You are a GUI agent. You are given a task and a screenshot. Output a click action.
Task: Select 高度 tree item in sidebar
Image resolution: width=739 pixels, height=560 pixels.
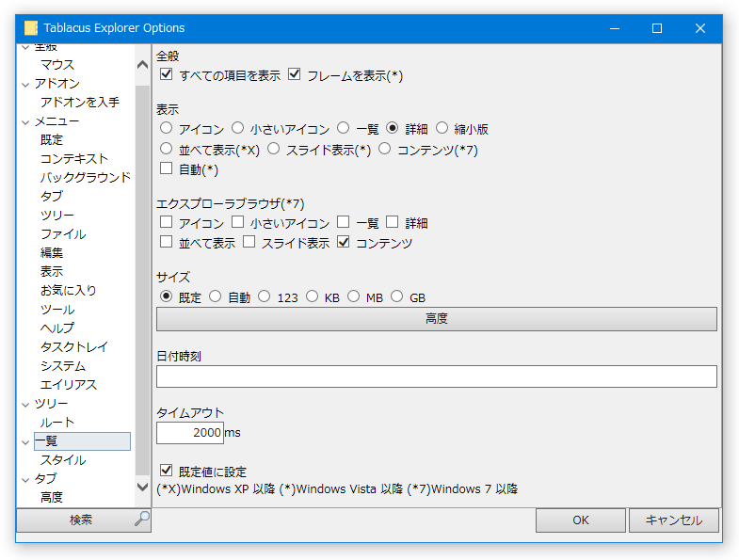(52, 497)
